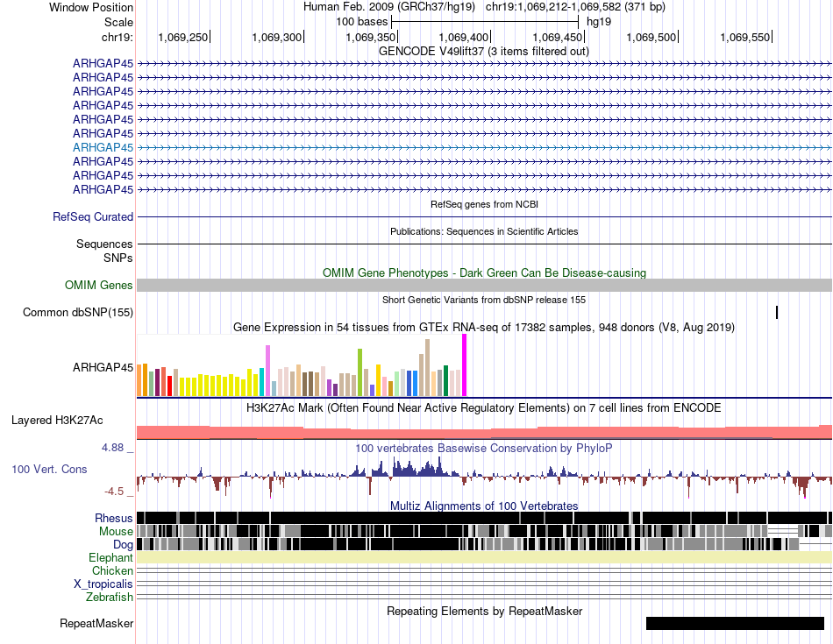The image size is (833, 644).
Task: Open 100 vertebrates Basewise Conservation by PhyloP title
Action: (x=484, y=448)
